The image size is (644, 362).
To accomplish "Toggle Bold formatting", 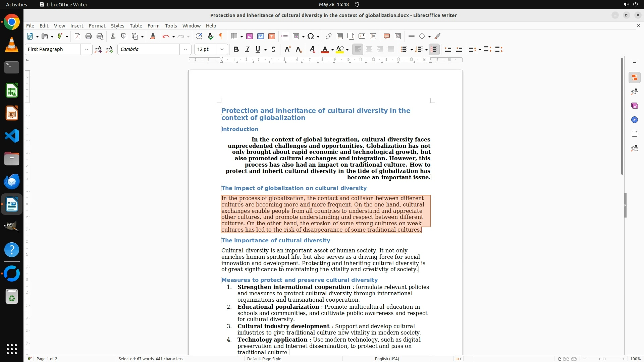I will [x=236, y=49].
